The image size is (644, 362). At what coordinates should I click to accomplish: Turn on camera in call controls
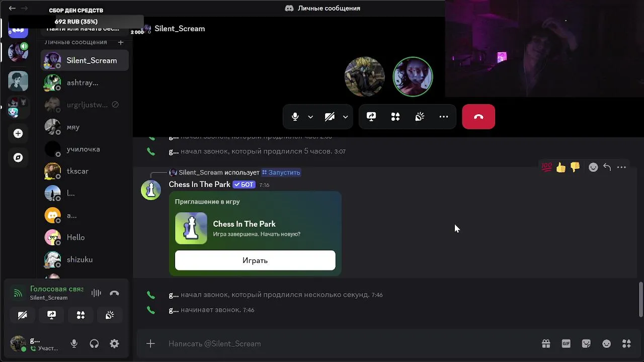pyautogui.click(x=330, y=117)
